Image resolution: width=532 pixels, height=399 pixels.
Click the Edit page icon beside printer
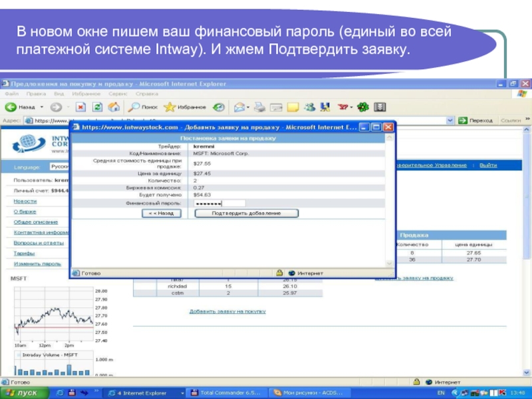[x=276, y=107]
